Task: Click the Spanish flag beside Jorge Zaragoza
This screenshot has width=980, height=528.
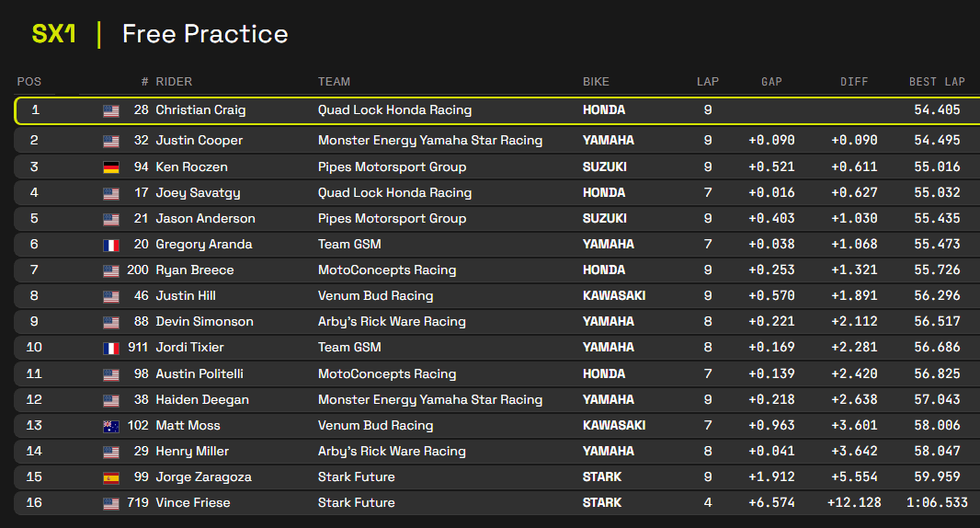Action: click(x=111, y=477)
